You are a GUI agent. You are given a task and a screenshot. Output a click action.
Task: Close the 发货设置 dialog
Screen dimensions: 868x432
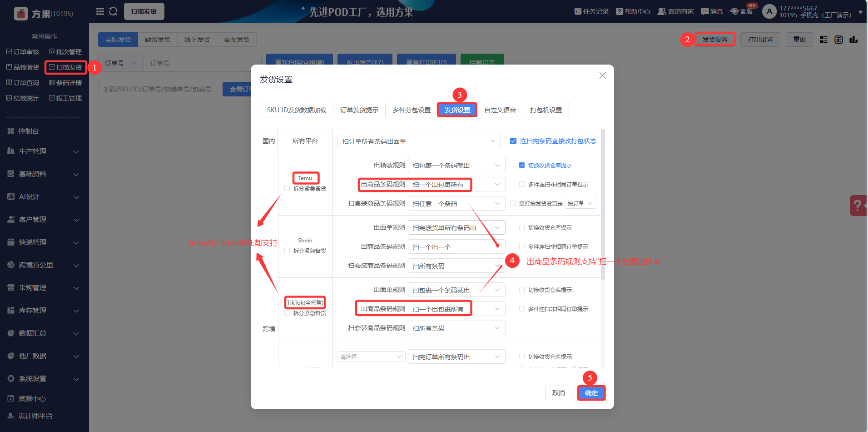click(603, 75)
